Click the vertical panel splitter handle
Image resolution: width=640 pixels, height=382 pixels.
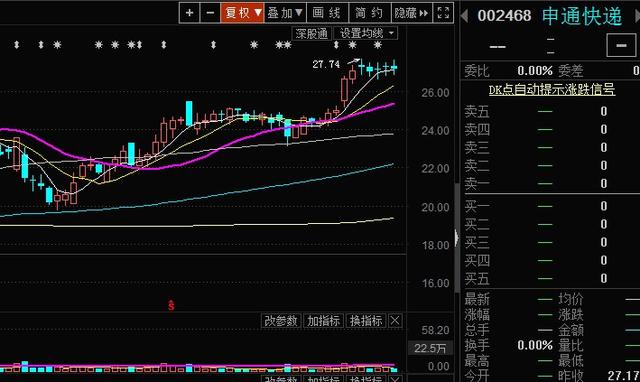(x=457, y=238)
